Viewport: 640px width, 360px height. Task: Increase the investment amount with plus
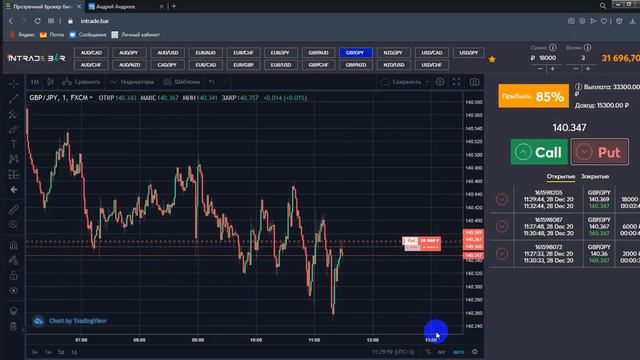click(553, 69)
